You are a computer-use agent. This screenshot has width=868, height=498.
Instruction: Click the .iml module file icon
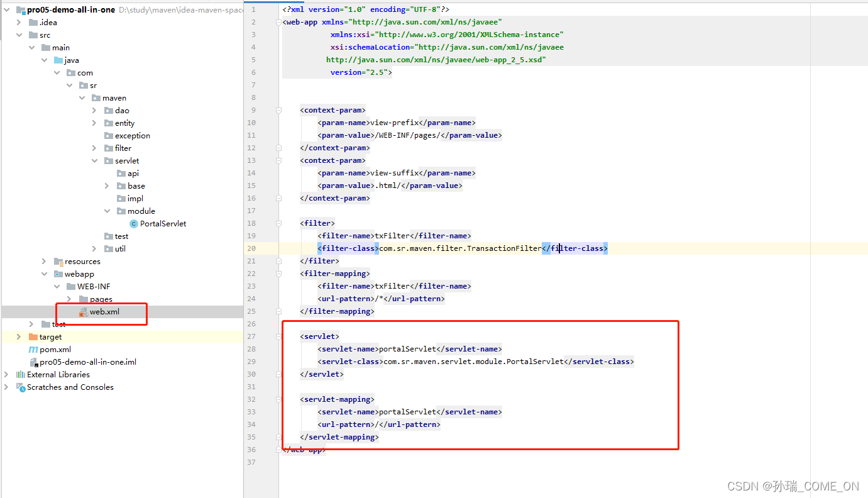34,362
